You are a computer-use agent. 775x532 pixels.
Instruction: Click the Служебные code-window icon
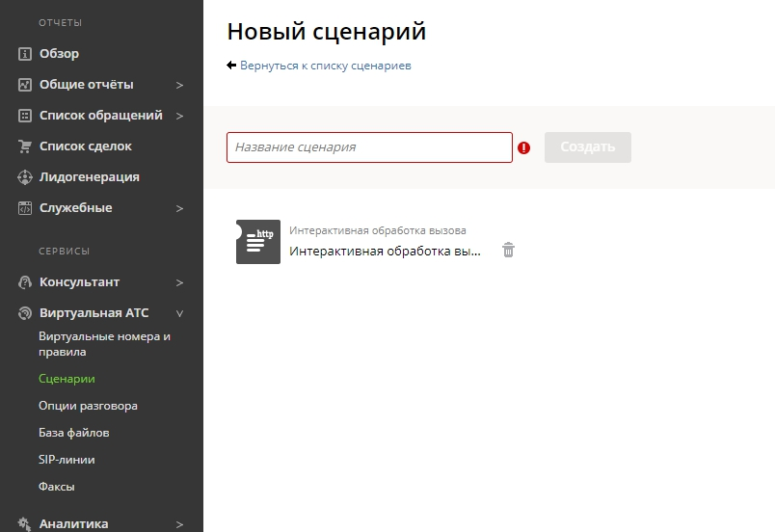click(x=25, y=208)
